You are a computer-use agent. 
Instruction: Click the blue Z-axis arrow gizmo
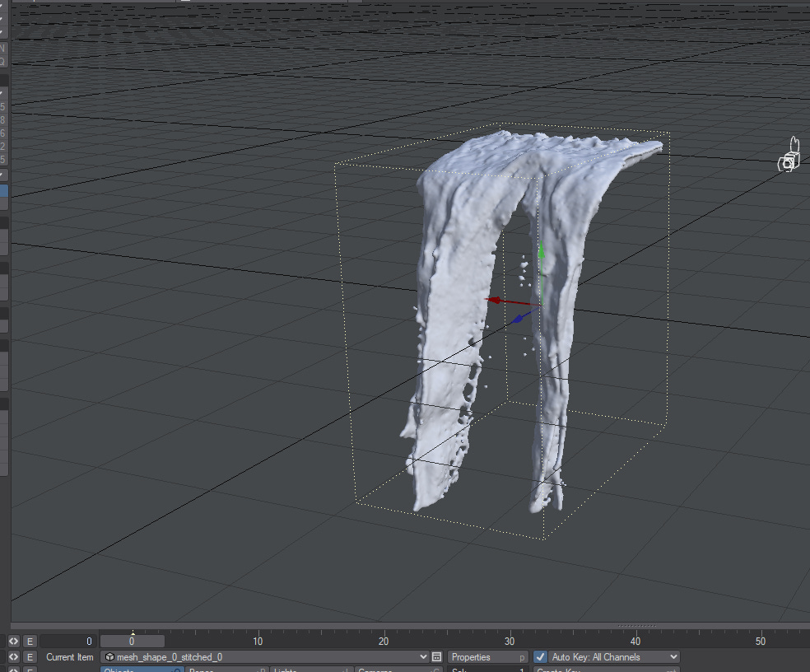(x=519, y=319)
